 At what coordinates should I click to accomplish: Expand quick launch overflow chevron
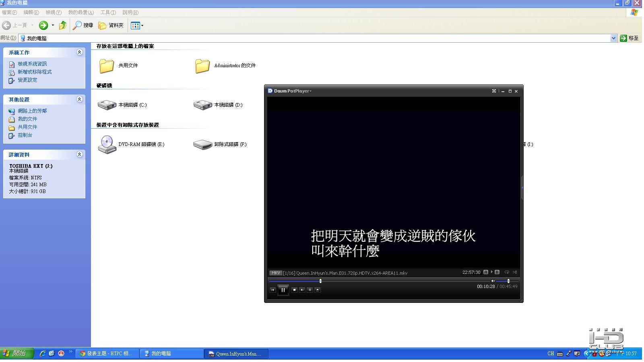point(71,352)
